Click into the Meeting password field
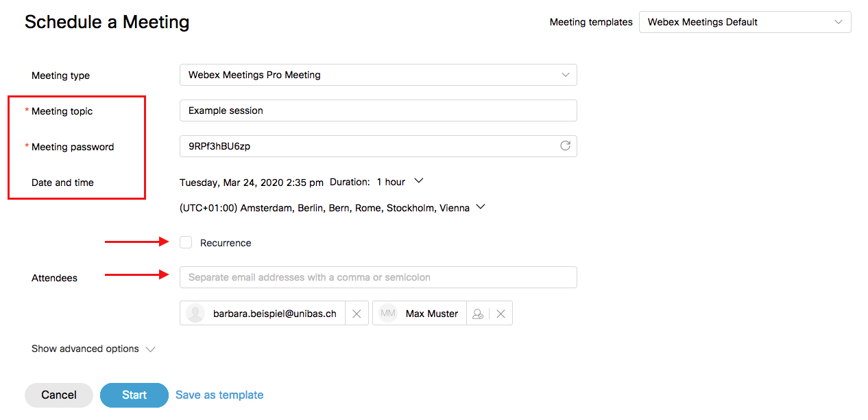Image resolution: width=868 pixels, height=420 pixels. tap(367, 146)
